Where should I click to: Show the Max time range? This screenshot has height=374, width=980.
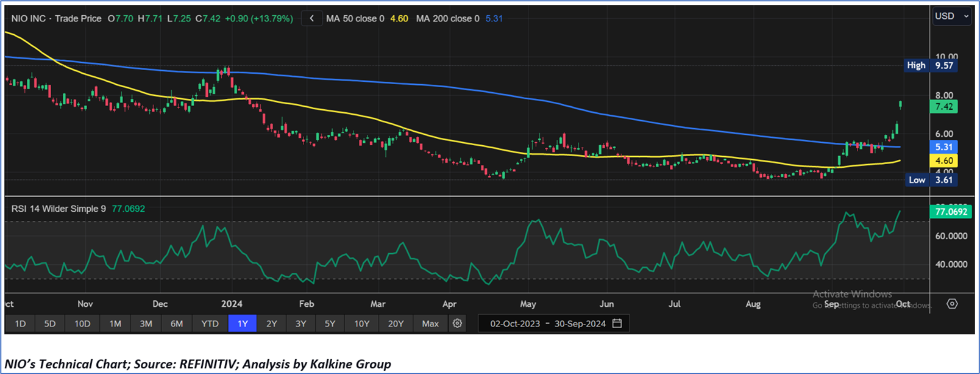click(430, 323)
